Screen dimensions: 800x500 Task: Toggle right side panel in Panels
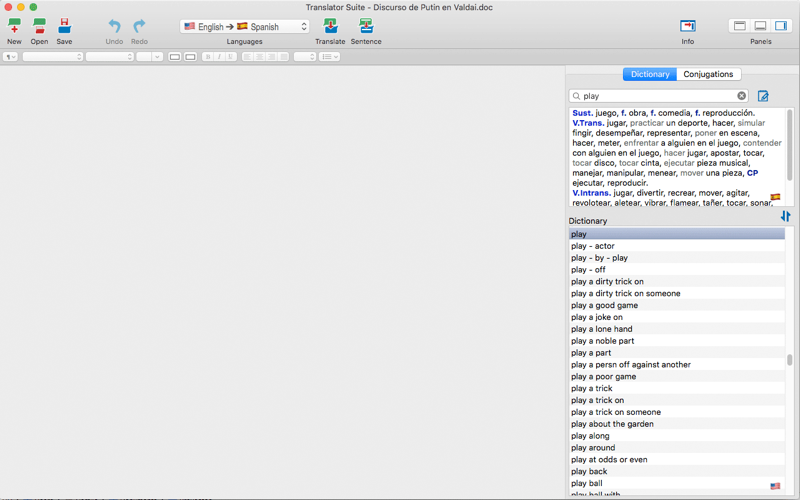781,26
